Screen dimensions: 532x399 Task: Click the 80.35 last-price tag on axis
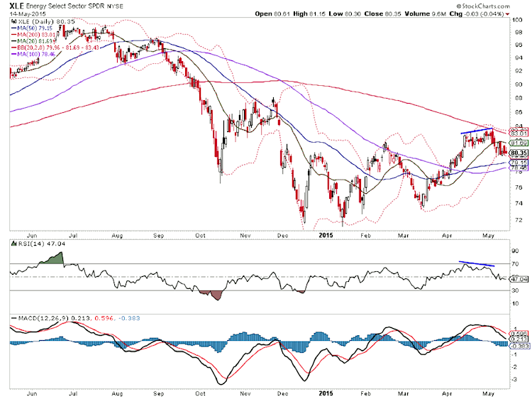point(519,153)
